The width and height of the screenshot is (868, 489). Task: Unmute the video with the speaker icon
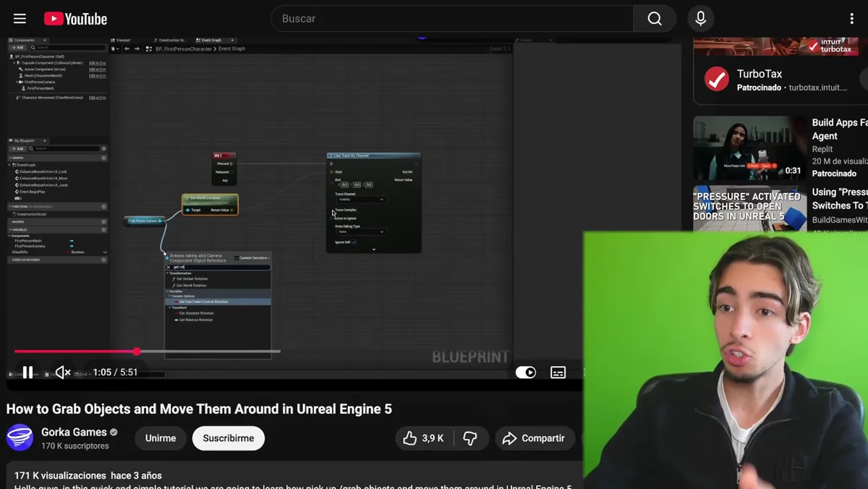pyautogui.click(x=63, y=373)
